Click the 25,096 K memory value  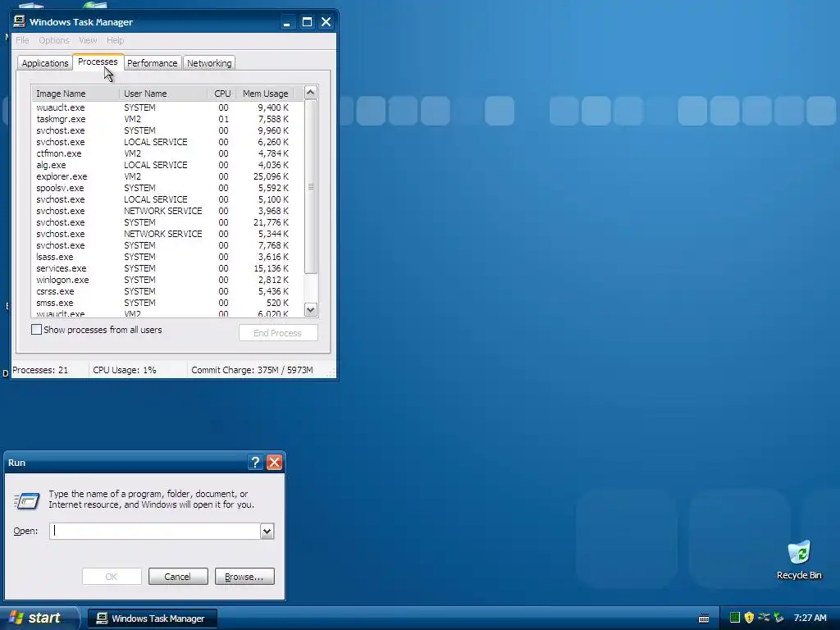(271, 176)
